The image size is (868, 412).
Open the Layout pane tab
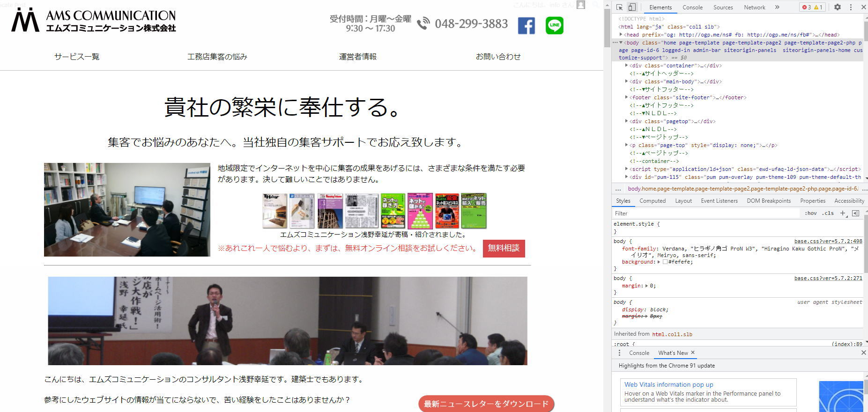683,201
